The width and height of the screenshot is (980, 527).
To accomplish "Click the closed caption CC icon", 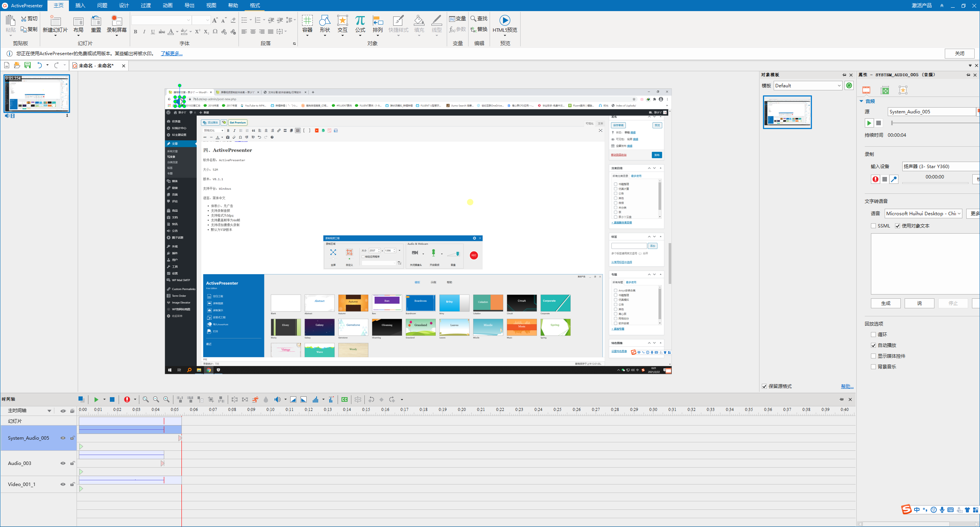I will coord(345,399).
